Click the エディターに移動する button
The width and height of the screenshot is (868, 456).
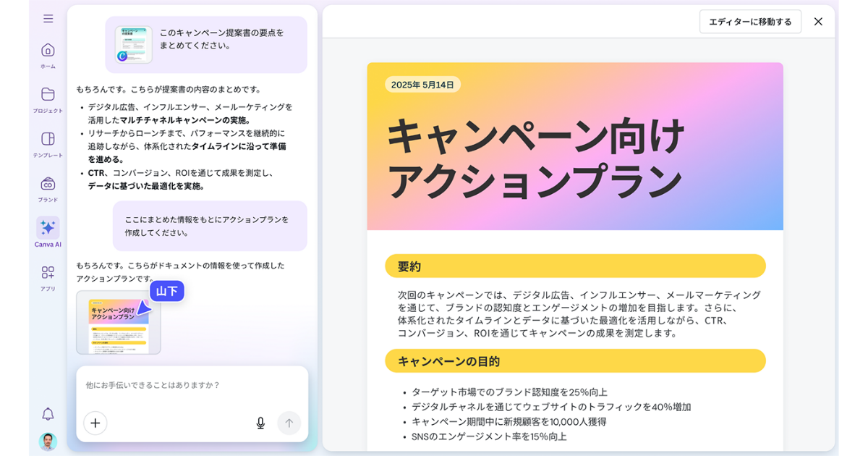[750, 22]
